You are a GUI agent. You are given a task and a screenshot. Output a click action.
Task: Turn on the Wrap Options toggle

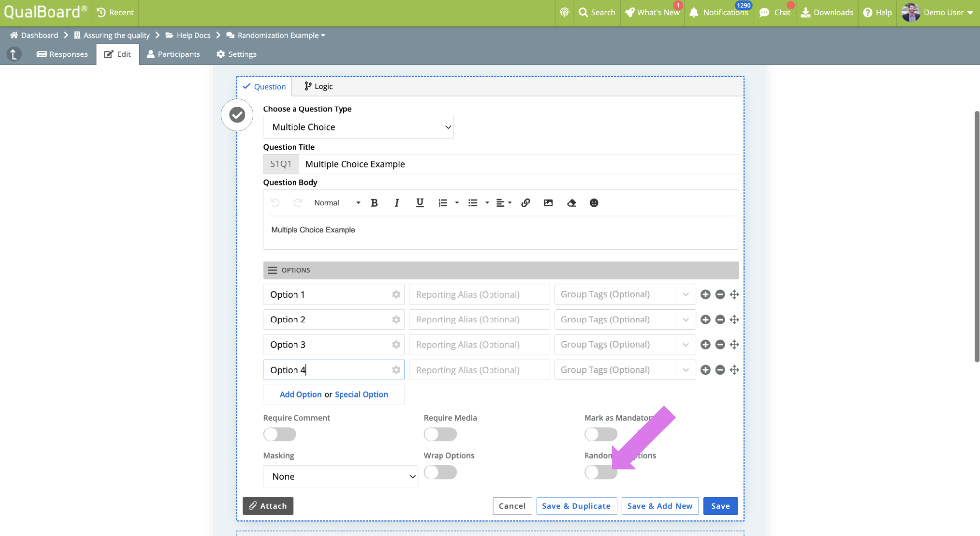(440, 472)
